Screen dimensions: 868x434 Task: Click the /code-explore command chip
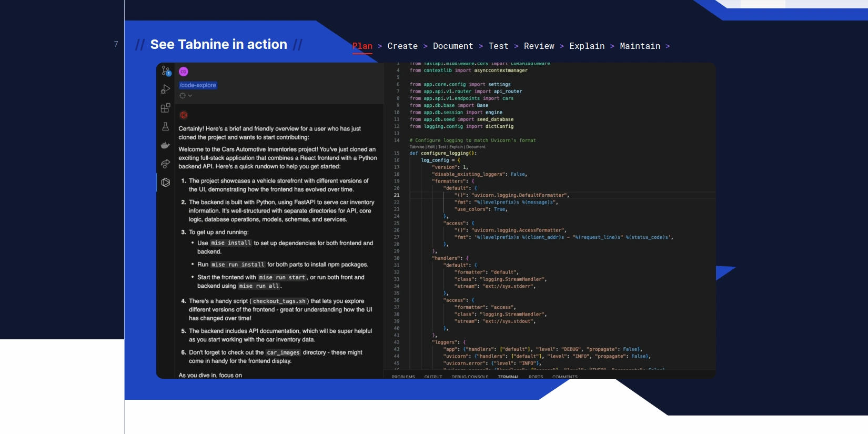point(198,85)
